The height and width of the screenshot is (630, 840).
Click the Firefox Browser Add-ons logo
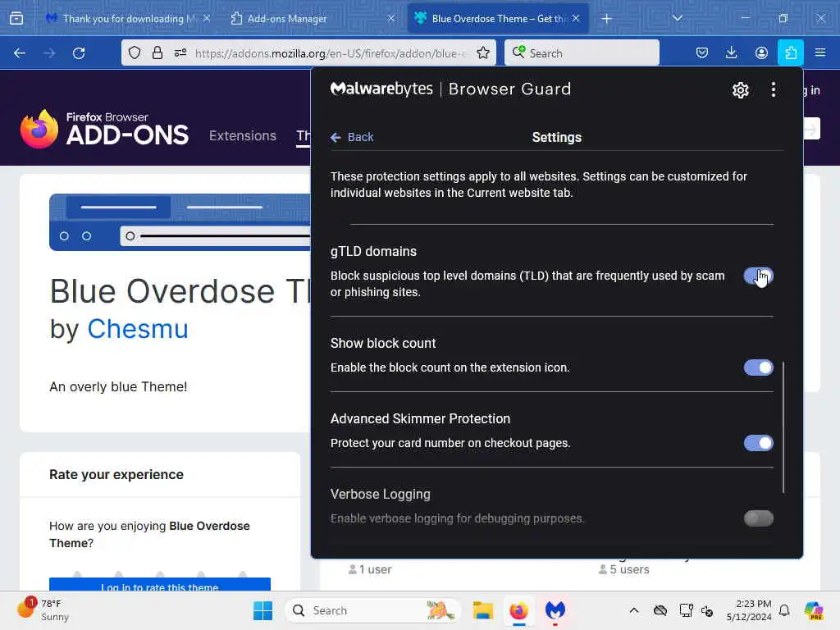click(104, 129)
